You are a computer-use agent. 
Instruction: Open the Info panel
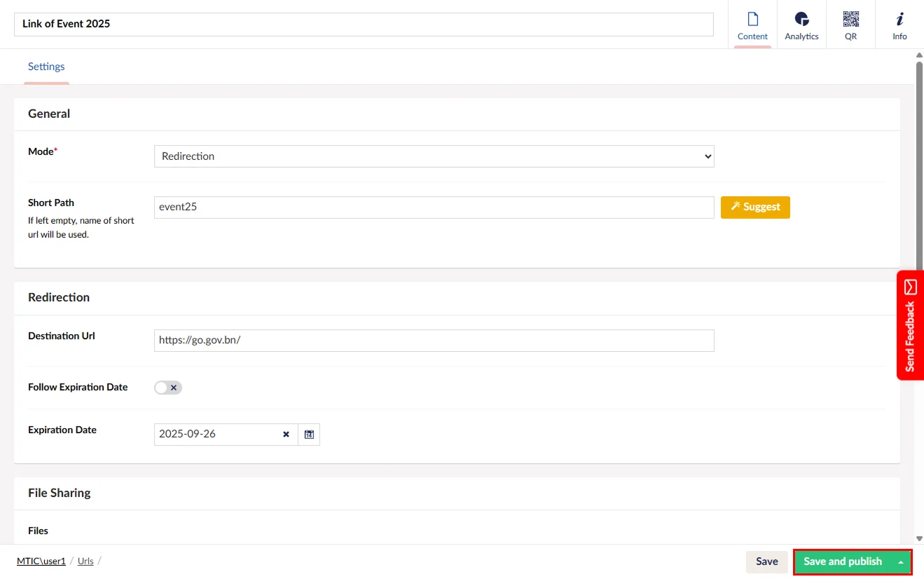899,25
